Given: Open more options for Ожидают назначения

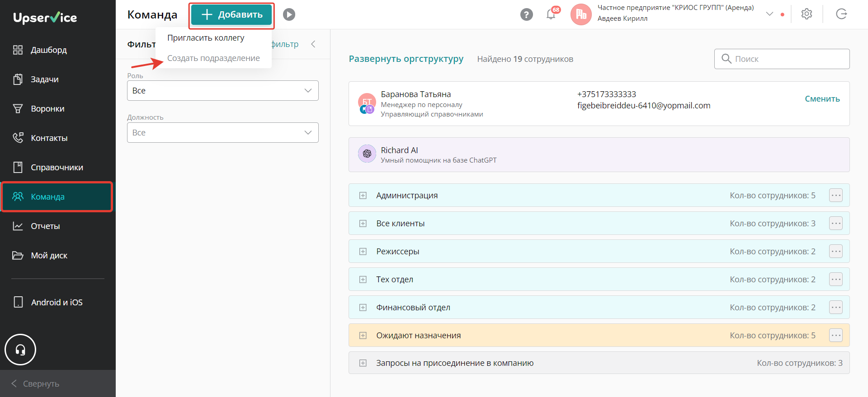Looking at the screenshot, I should click(x=836, y=335).
